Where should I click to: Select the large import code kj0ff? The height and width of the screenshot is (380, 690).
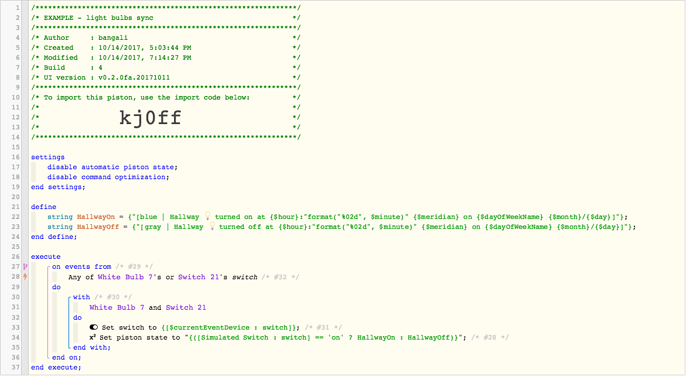150,117
